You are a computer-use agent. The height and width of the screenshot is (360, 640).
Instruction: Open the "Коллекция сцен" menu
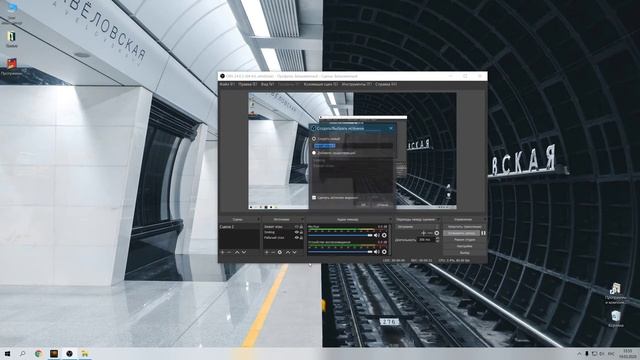pos(321,84)
